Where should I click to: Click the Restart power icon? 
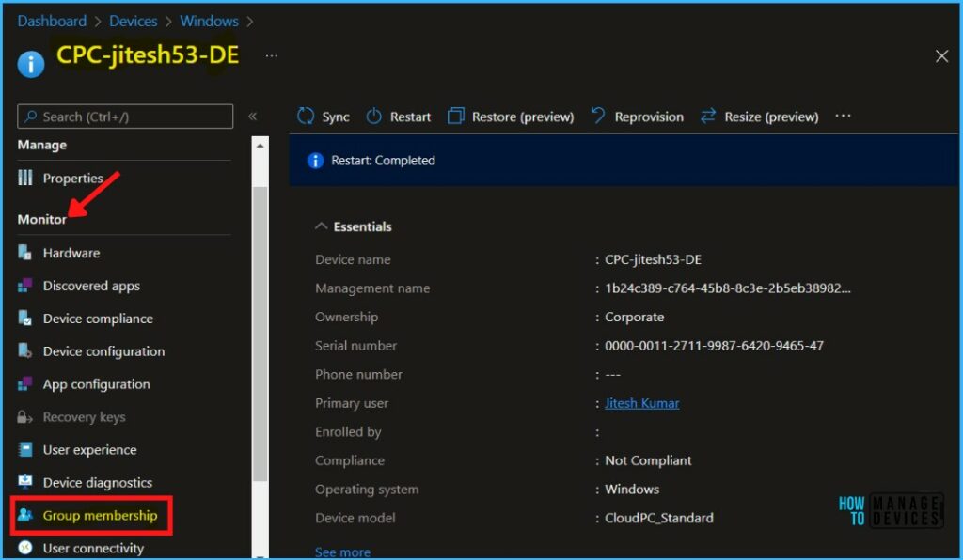coord(374,116)
